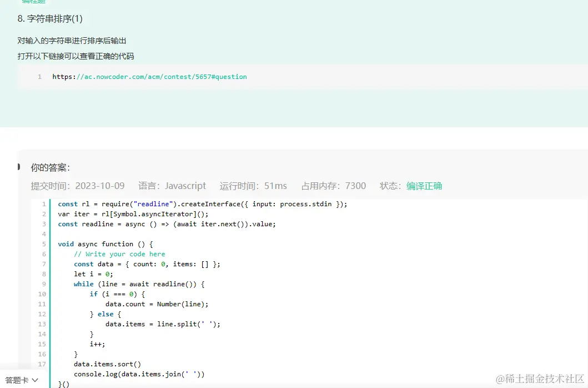Click the question title 8. 字符串排序(1)
588x388 pixels.
[50, 18]
